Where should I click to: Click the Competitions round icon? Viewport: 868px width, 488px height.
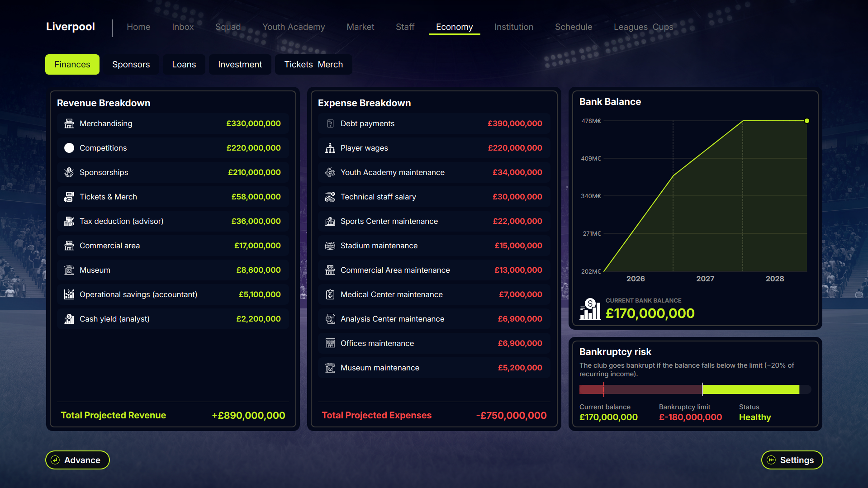coord(69,148)
